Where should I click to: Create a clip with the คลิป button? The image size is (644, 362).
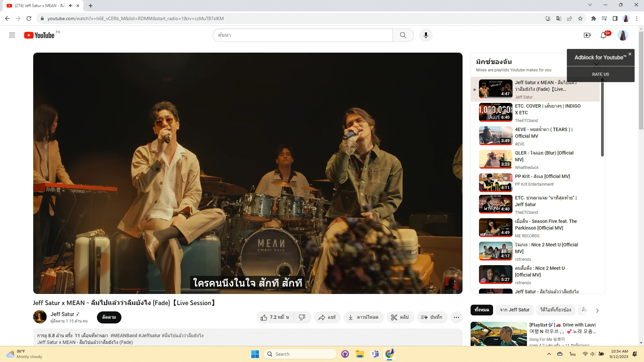tap(400, 317)
